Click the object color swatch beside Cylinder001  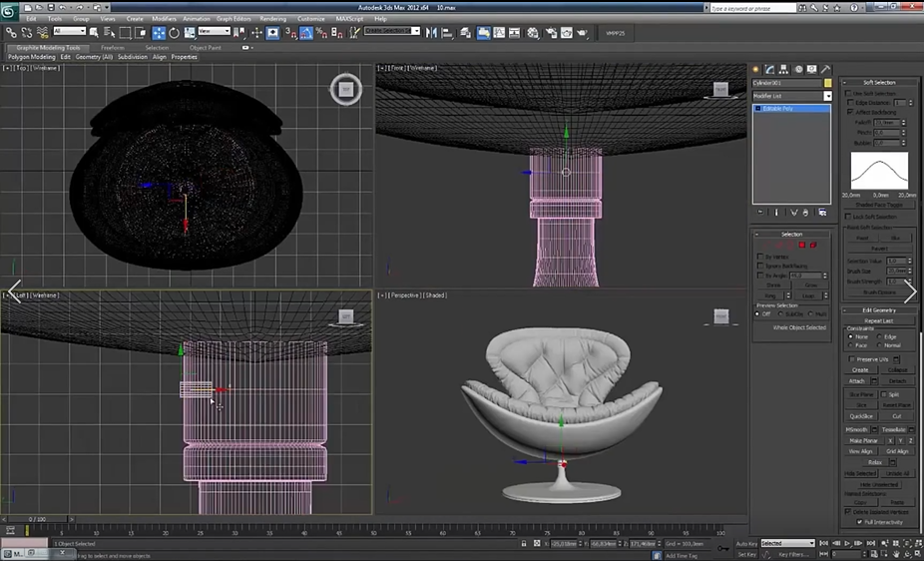(x=828, y=83)
